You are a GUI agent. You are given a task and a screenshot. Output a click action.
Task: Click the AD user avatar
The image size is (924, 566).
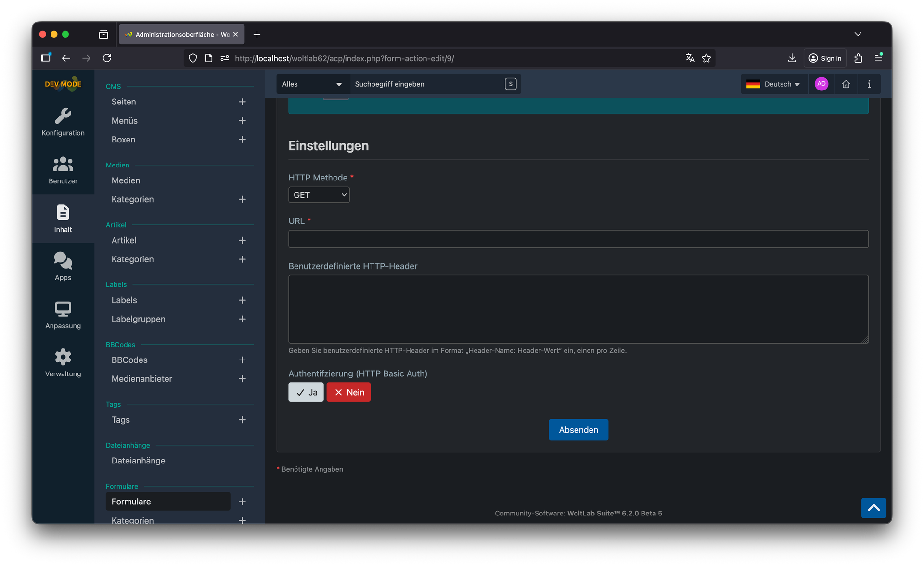821,84
